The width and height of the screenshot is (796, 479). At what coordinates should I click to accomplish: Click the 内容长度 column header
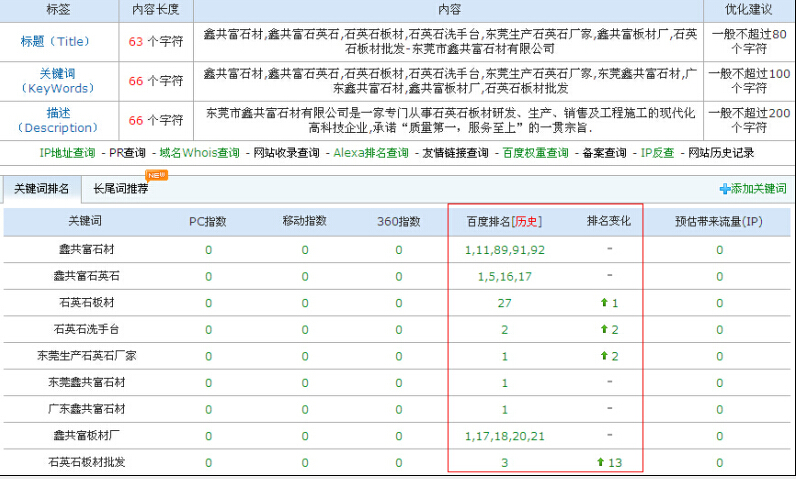tap(155, 9)
